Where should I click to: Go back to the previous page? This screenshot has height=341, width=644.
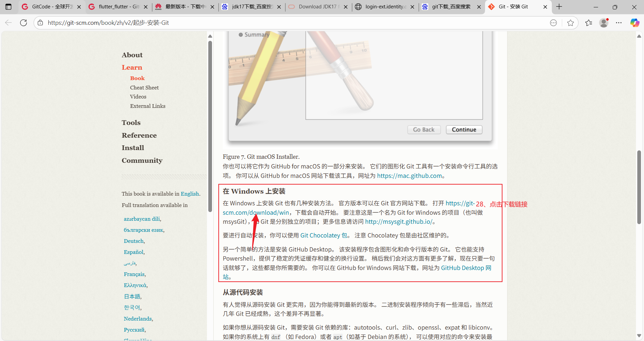(x=8, y=23)
